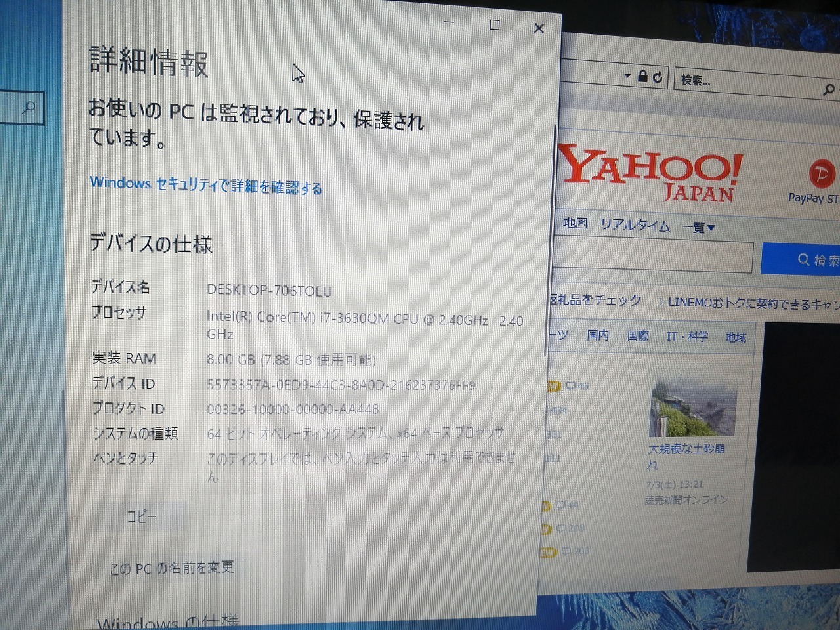
Task: Click the RAM value 8.00 GB
Action: point(291,359)
